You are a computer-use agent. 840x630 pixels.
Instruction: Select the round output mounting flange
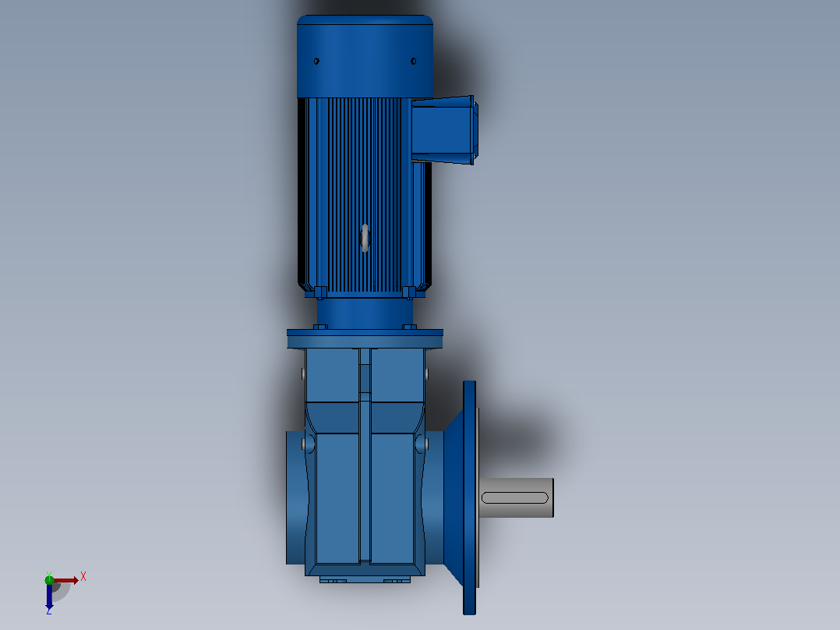pyautogui.click(x=470, y=497)
